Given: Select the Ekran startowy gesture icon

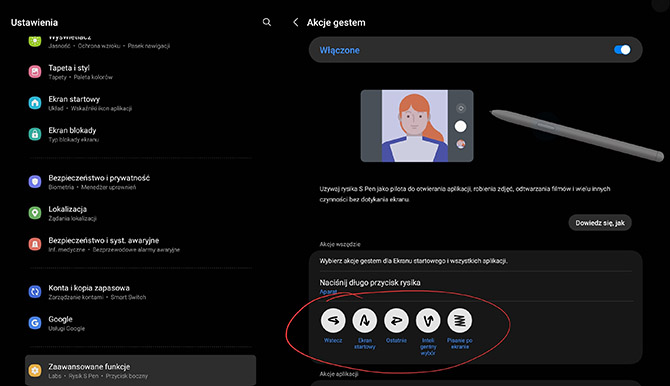Looking at the screenshot, I should 364,320.
